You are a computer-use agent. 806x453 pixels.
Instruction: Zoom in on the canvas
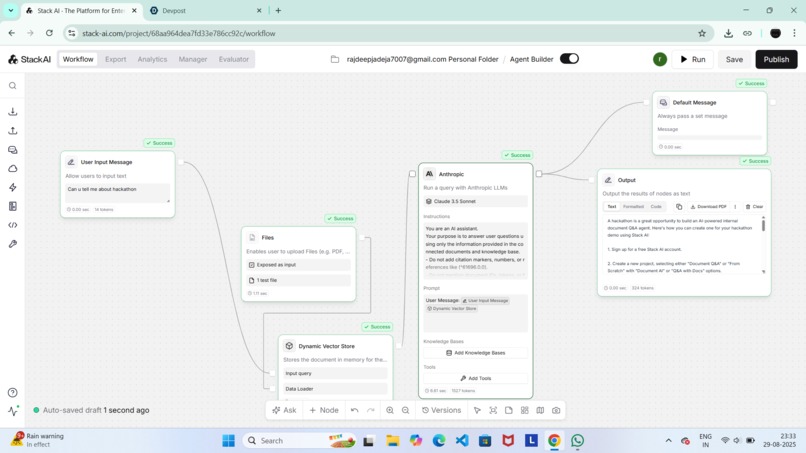(x=390, y=410)
